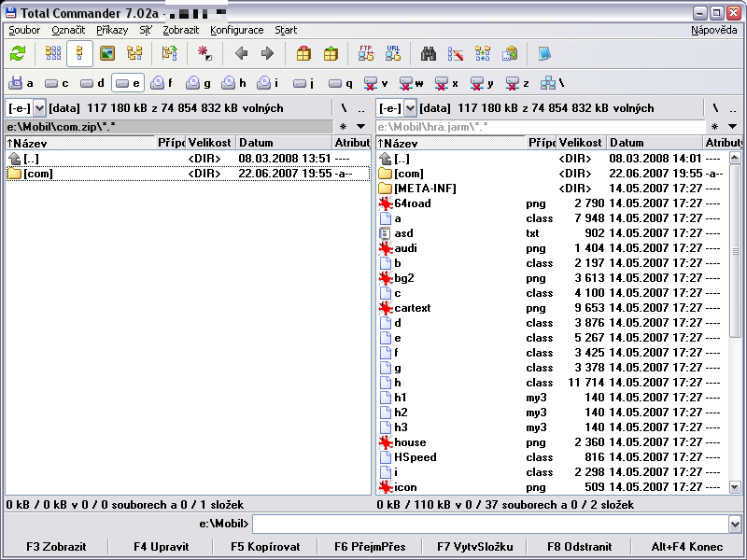Go back with the left arrow icon
747x560 pixels.
click(241, 53)
